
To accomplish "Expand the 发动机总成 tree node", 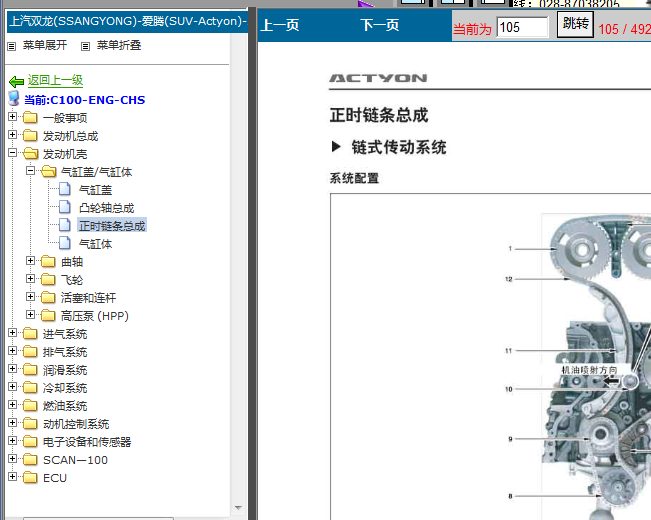I will (x=12, y=135).
